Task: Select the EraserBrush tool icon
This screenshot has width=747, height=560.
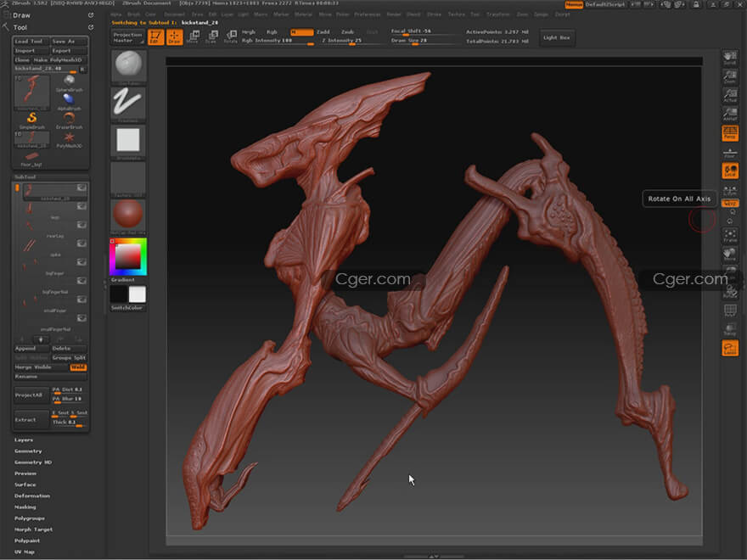Action: (69, 119)
